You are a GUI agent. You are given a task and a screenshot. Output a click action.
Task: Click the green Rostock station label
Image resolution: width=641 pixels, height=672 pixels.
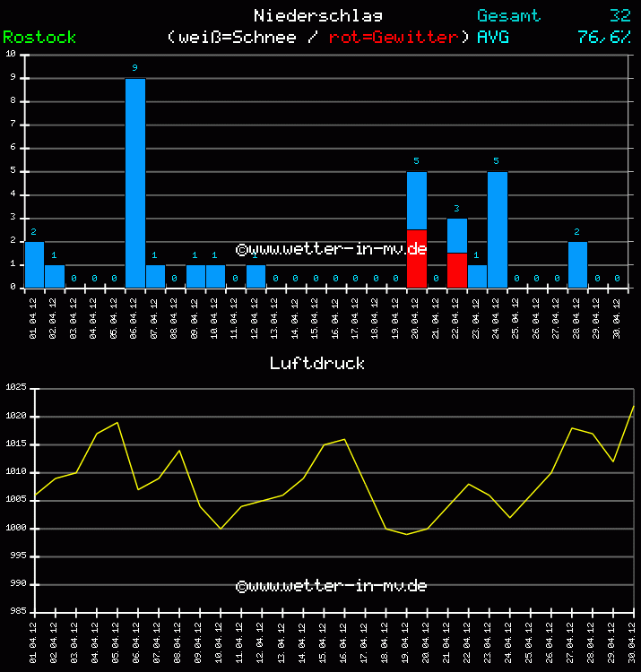click(x=39, y=38)
